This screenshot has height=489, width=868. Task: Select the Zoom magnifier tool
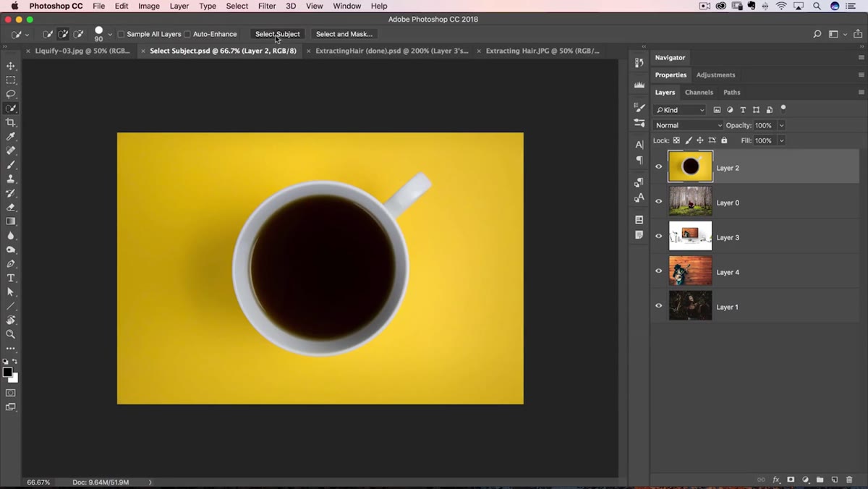[11, 334]
